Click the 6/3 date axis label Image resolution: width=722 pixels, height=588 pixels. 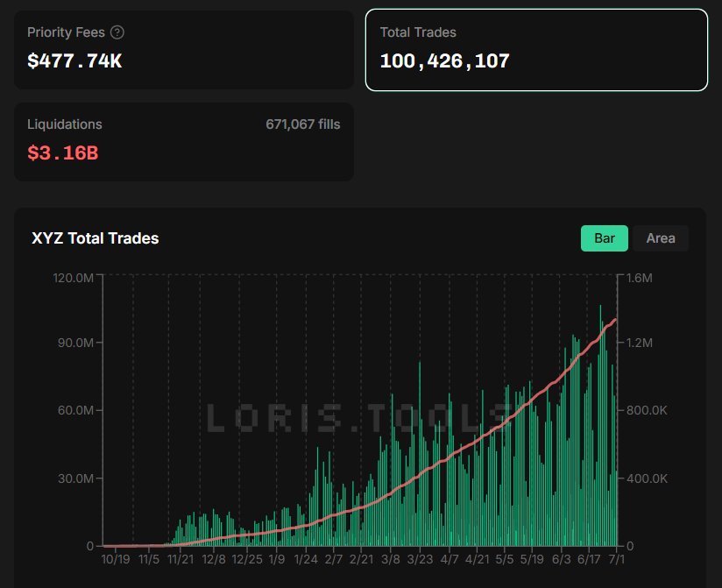[x=562, y=559]
